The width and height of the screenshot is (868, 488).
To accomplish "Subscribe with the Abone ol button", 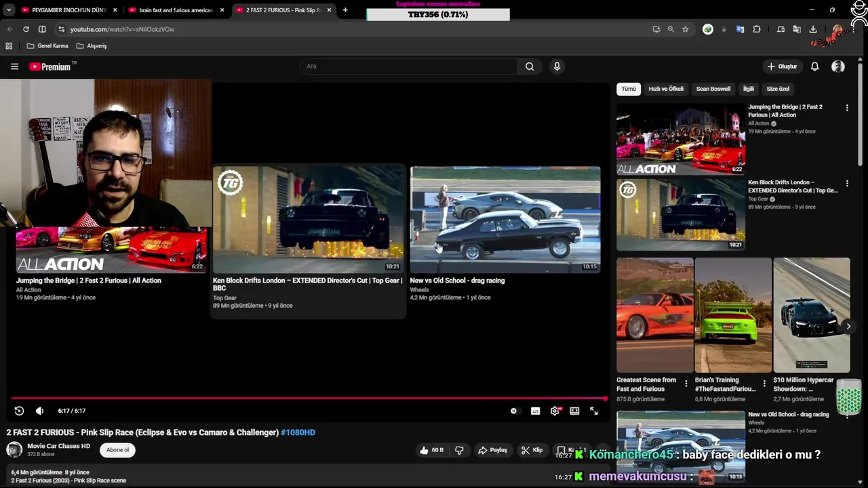I will pos(117,450).
